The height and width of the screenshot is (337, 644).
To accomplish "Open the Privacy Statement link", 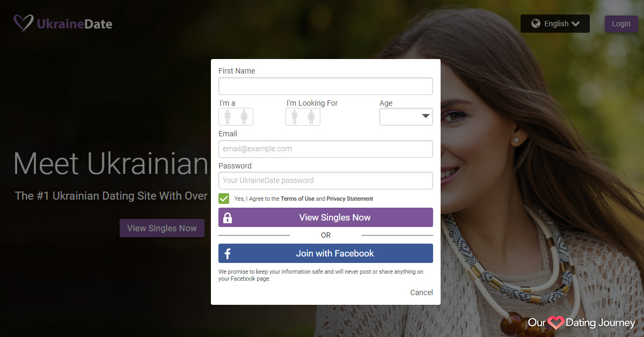I will [349, 199].
